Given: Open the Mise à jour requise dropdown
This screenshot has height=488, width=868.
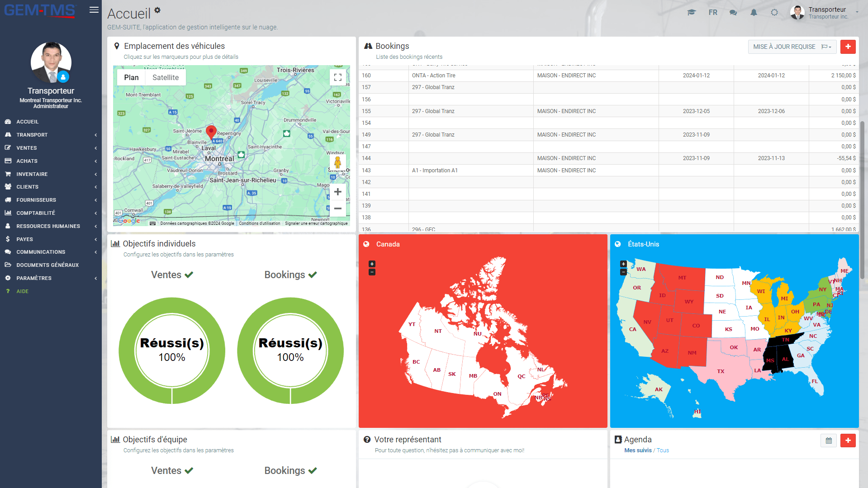Looking at the screenshot, I should (x=792, y=47).
